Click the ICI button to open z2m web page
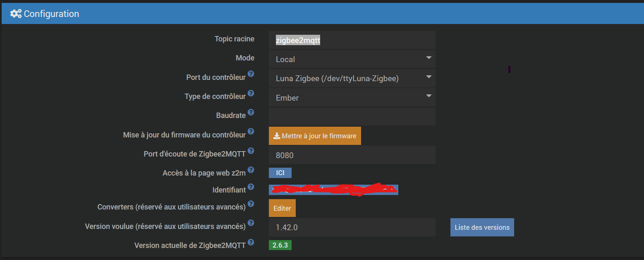The image size is (644, 260). 280,173
